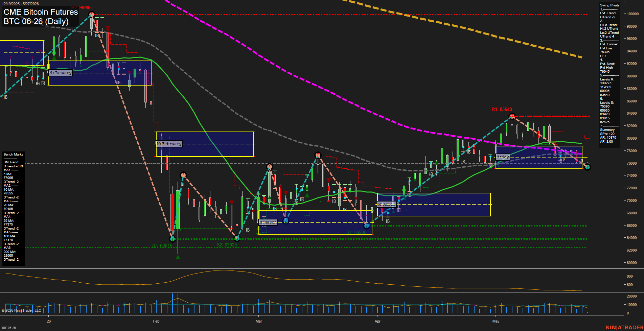The width and height of the screenshot is (644, 331).
Task: Select the 'M:April' monthly range label
Action: [x=387, y=204]
